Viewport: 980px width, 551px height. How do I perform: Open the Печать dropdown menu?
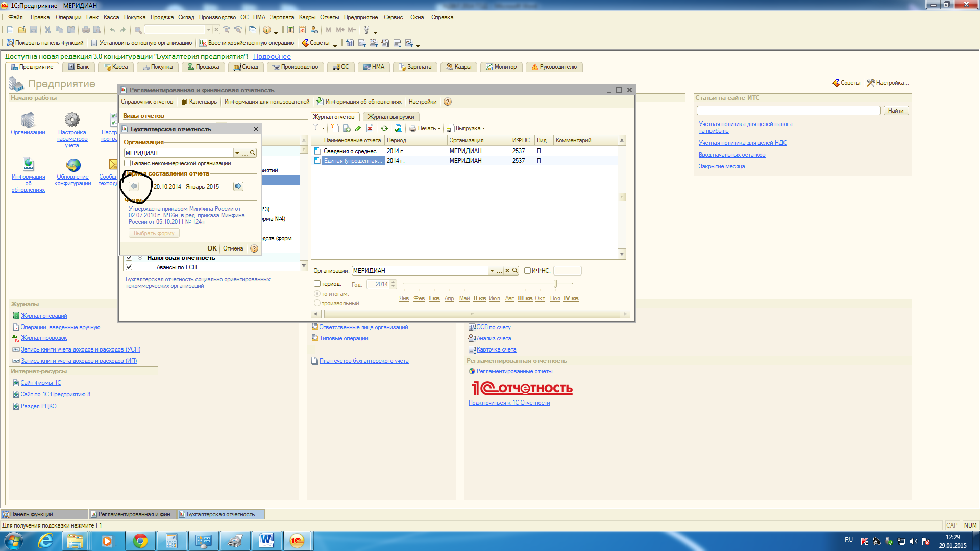coord(426,128)
